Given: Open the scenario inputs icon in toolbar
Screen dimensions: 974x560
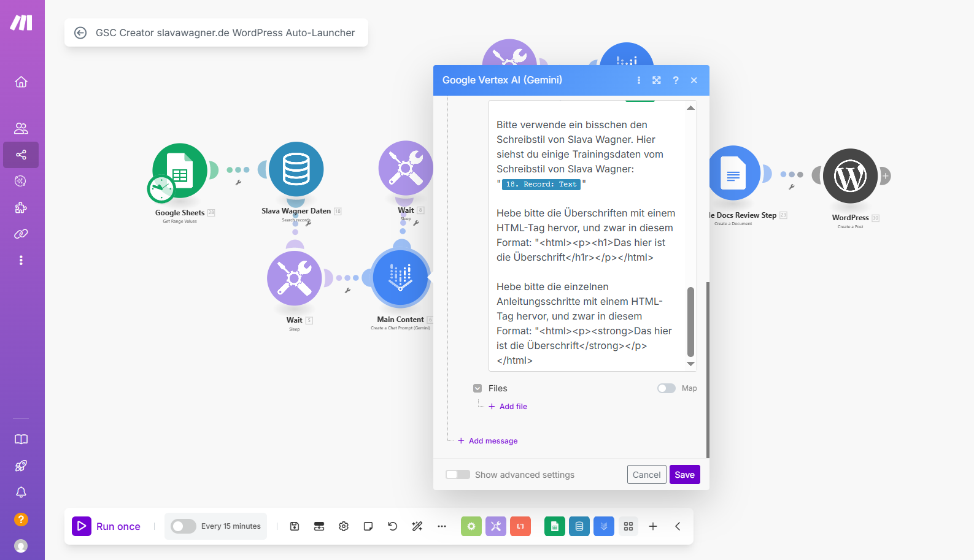Looking at the screenshot, I should click(319, 526).
